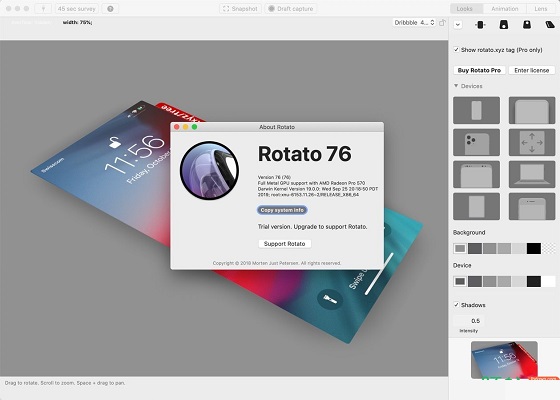Viewport: 560px width, 400px height.
Task: Open the Dribbble size preset dropdown
Action: pos(414,22)
